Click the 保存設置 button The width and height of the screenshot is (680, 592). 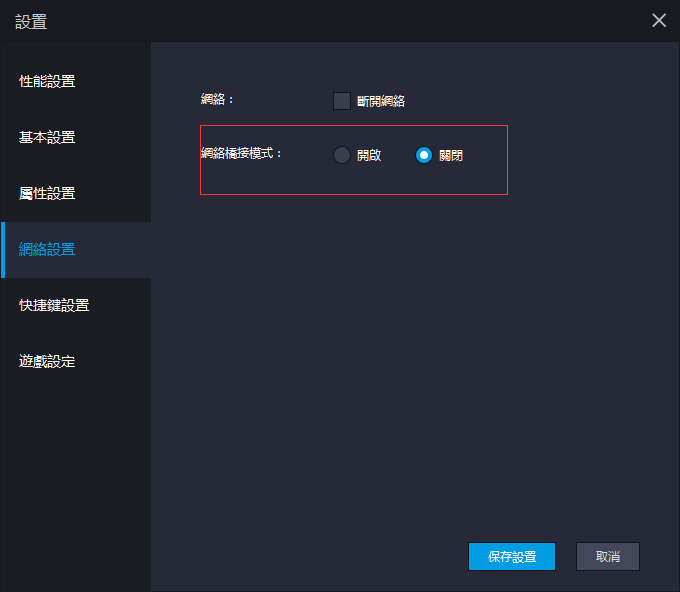pos(511,557)
